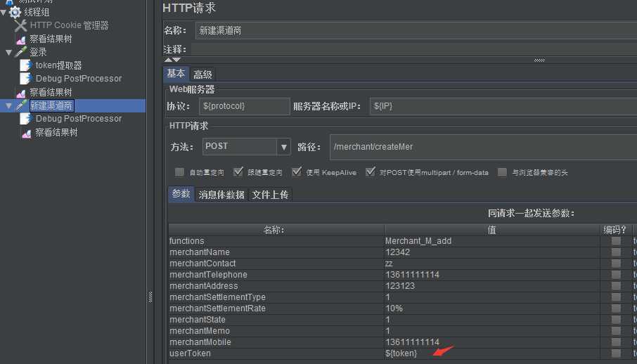Tick the 编码 checkbox in functions row
This screenshot has height=364, width=637.
617,241
